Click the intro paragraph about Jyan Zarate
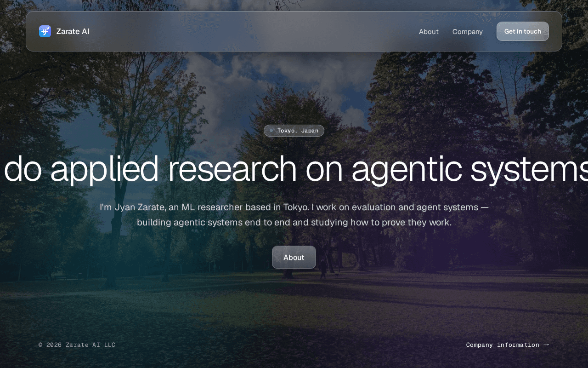This screenshot has height=368, width=588. click(x=294, y=214)
